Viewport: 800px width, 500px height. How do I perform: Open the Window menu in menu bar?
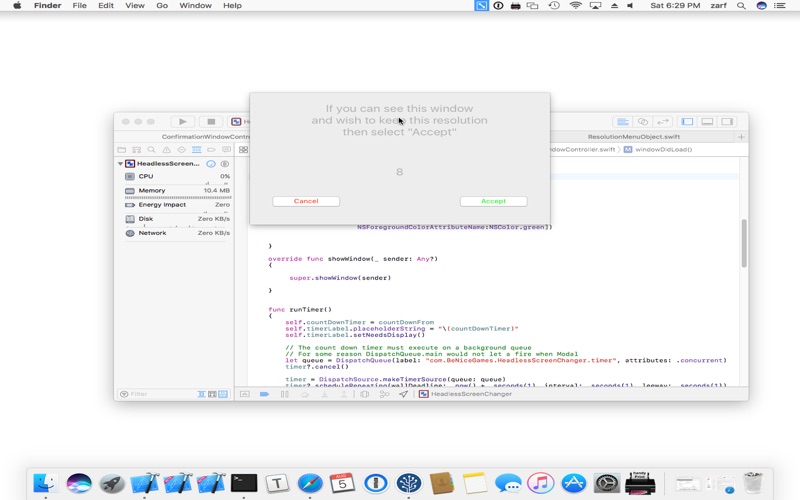tap(195, 6)
